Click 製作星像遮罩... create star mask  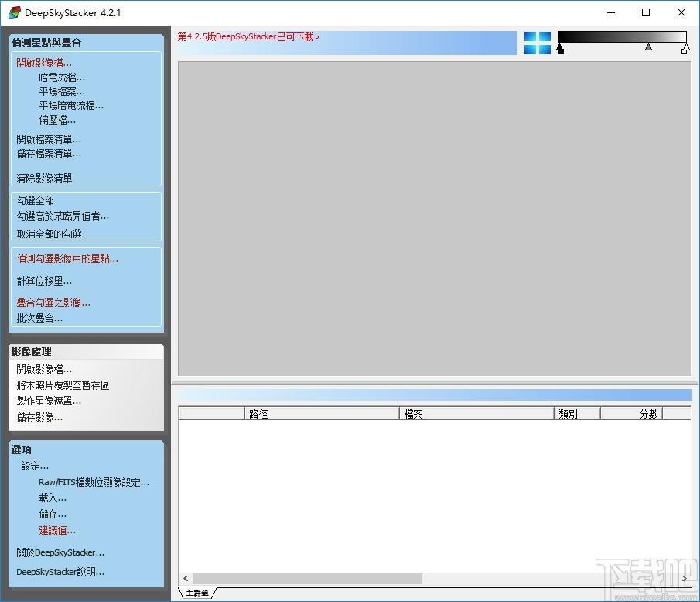coord(49,401)
